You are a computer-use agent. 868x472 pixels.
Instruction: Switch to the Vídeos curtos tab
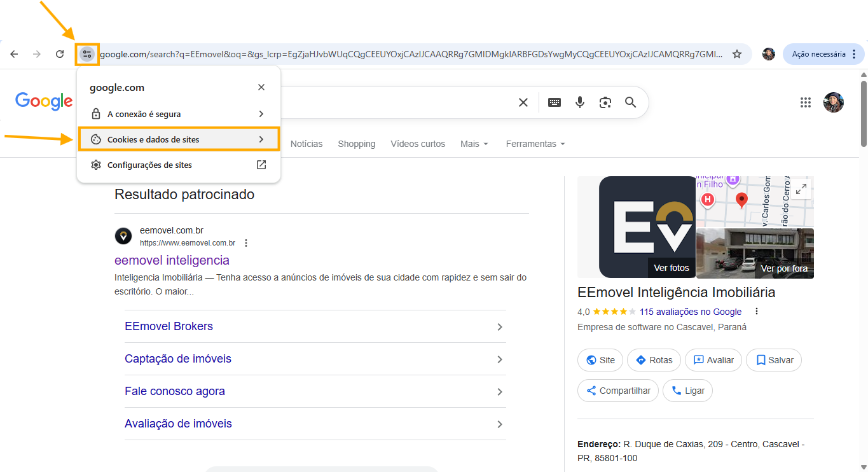pyautogui.click(x=418, y=144)
